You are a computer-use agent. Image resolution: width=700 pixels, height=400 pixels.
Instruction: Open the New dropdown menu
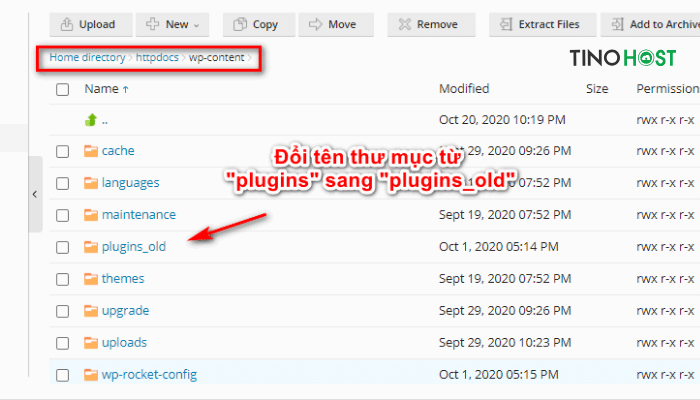[172, 24]
